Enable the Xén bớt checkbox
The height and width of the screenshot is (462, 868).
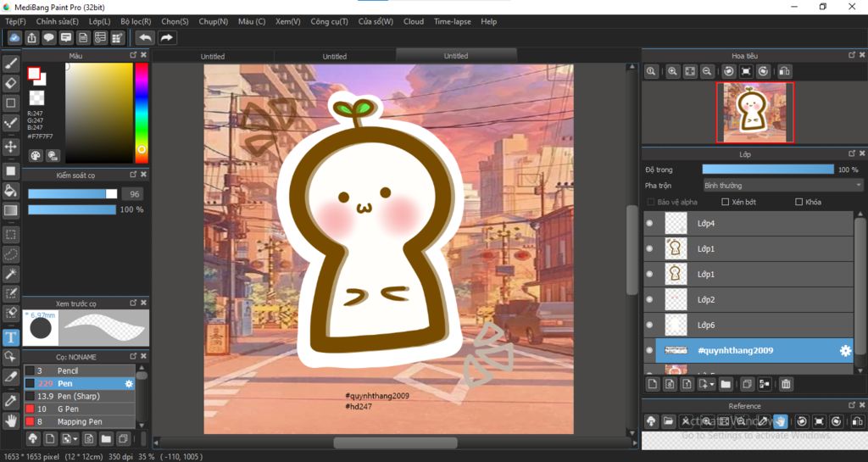[726, 202]
